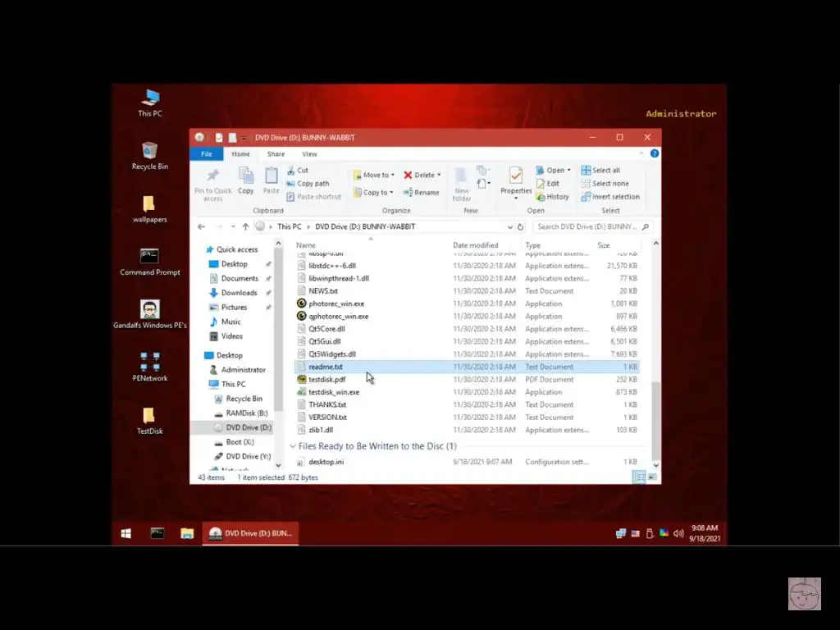
Task: Switch to the Share ribbon tab
Action: click(x=276, y=153)
